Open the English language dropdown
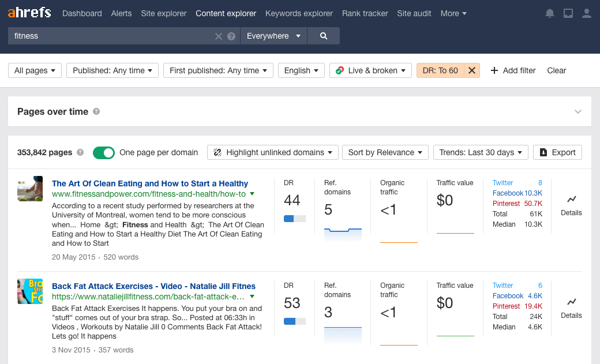 [x=301, y=70]
